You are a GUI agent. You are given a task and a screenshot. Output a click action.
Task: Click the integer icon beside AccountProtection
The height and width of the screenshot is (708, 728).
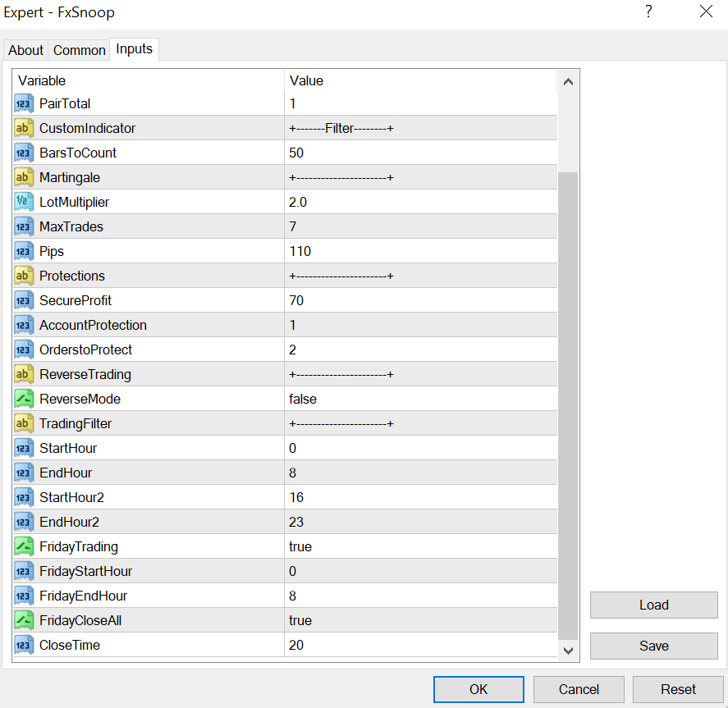click(24, 325)
